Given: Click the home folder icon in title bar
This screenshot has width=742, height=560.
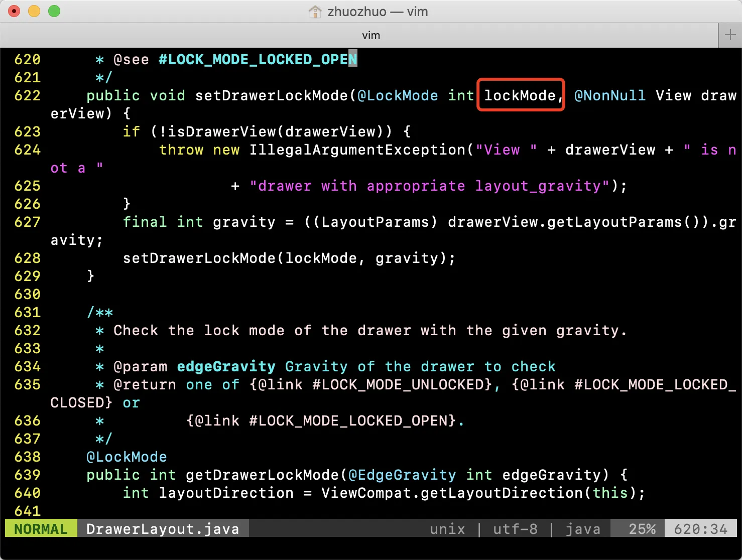Looking at the screenshot, I should 315,12.
